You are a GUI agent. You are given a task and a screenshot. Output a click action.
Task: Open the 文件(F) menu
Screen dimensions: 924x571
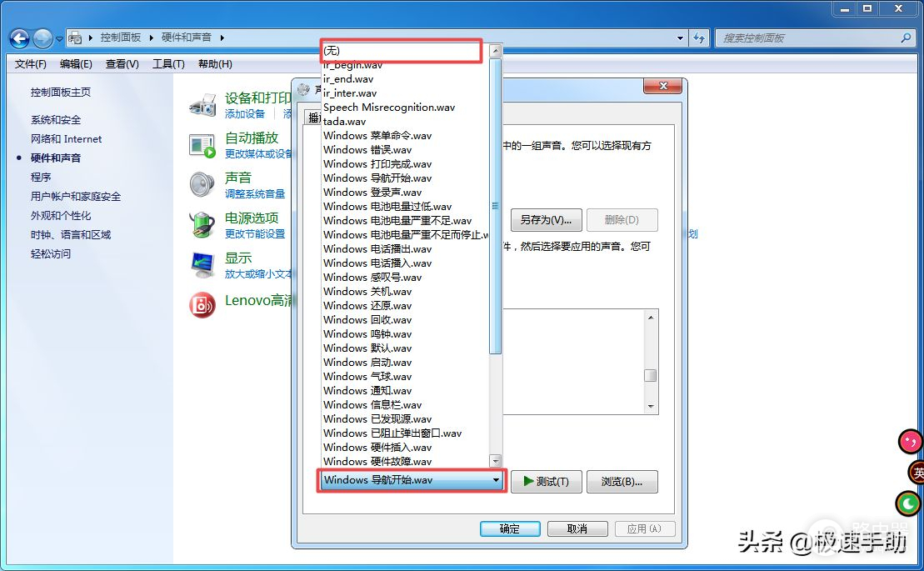[31, 63]
